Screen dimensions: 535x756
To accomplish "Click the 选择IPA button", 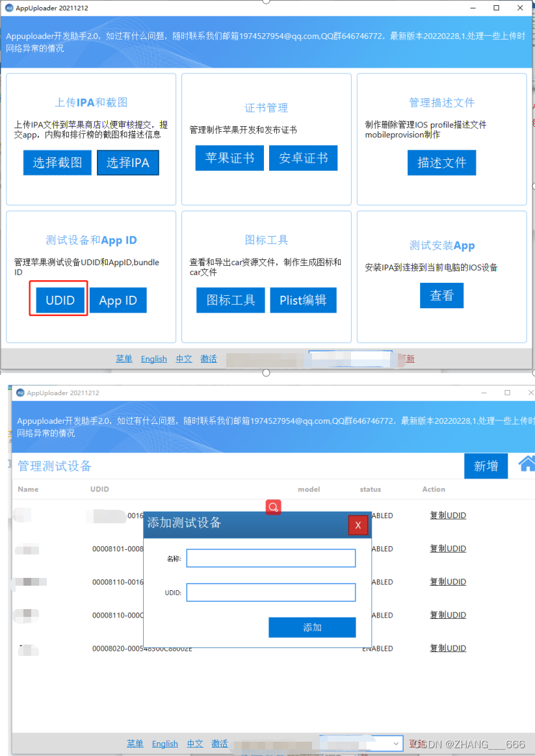I will click(x=127, y=163).
